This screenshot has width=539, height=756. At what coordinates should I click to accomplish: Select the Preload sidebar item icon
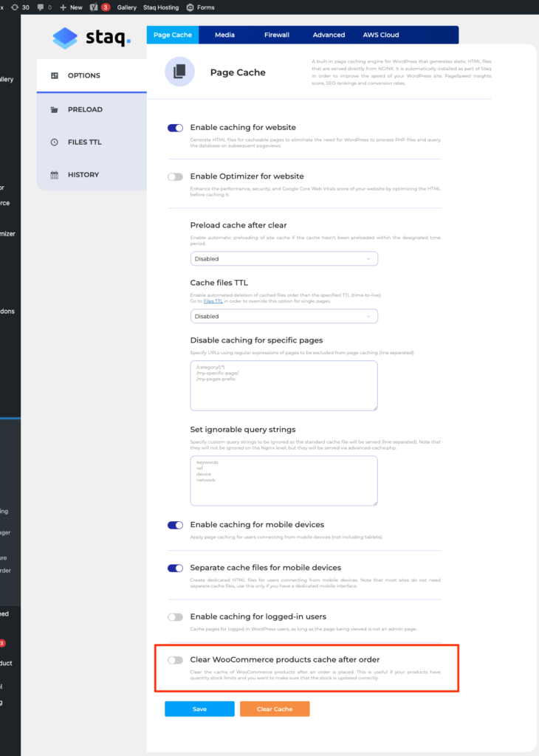(53, 109)
